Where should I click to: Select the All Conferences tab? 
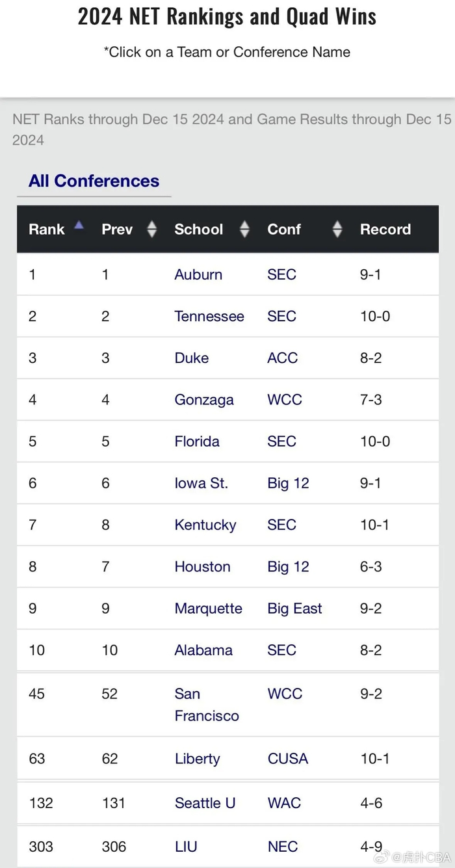94,181
